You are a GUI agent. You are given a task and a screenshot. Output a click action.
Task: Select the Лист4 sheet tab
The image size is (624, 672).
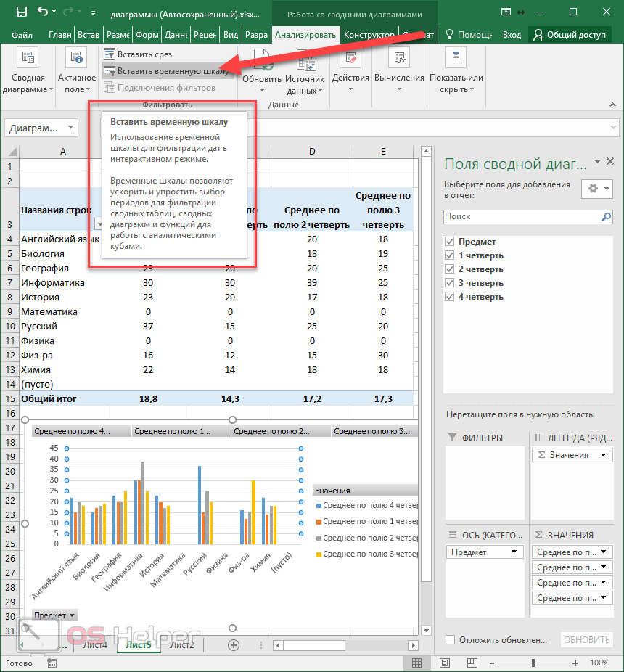(x=94, y=644)
